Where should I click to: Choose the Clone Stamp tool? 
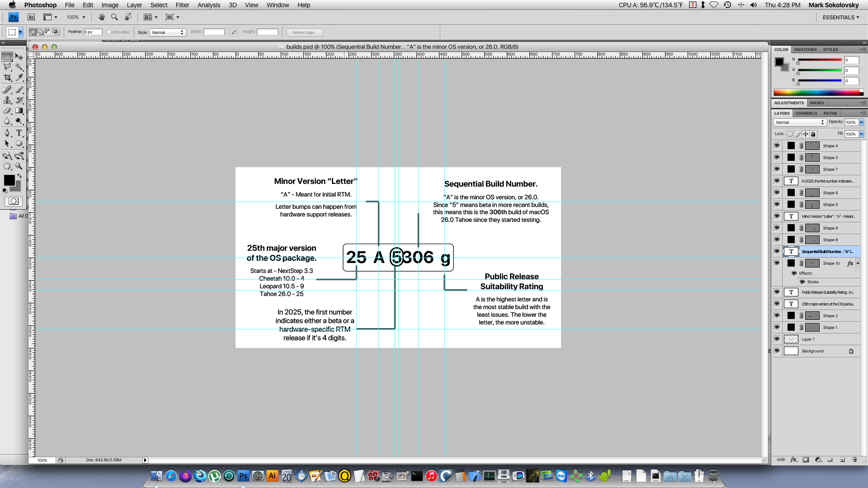(x=7, y=100)
